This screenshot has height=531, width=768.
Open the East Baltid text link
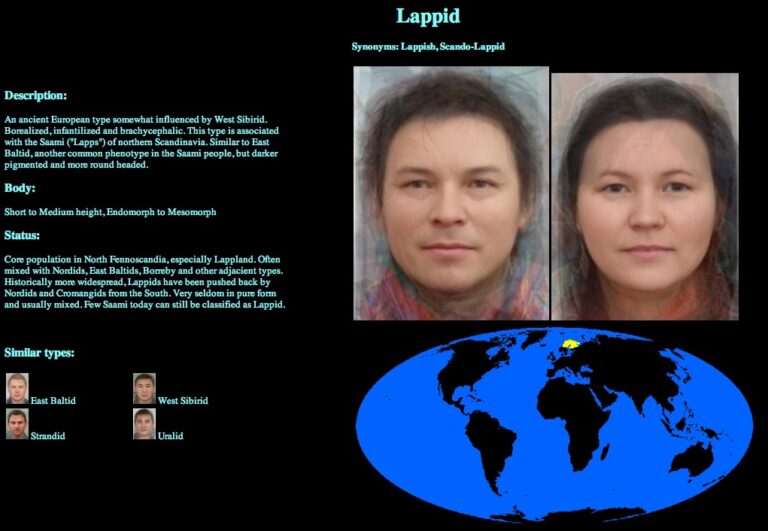(53, 401)
